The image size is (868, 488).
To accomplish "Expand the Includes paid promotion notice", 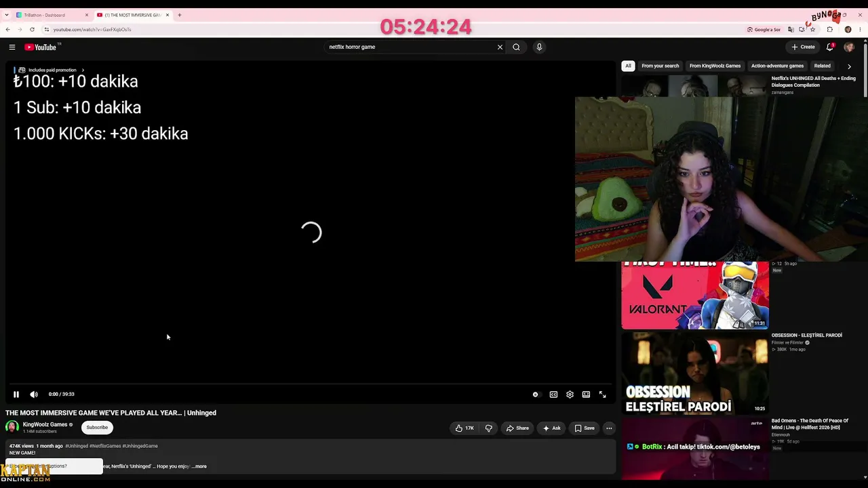I will point(50,70).
